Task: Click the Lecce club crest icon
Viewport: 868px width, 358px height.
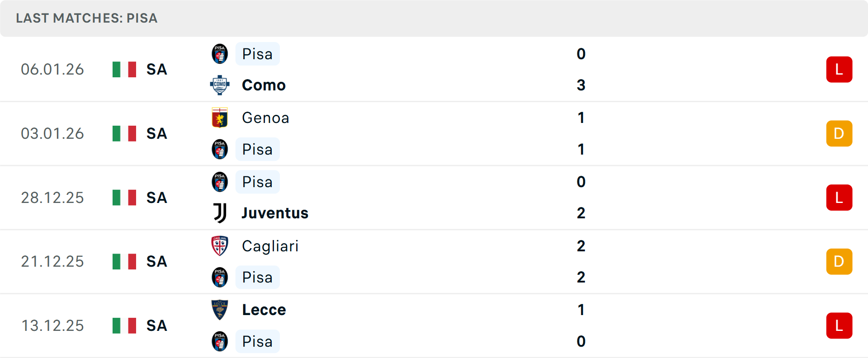Action: tap(220, 310)
